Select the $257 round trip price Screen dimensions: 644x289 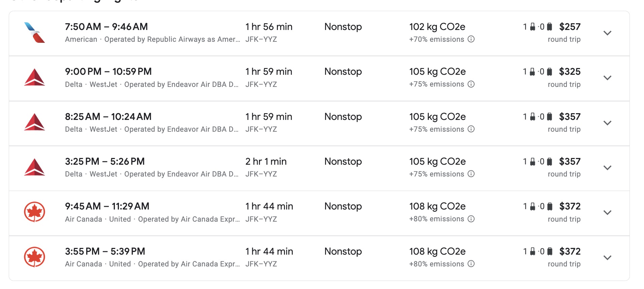pos(570,27)
